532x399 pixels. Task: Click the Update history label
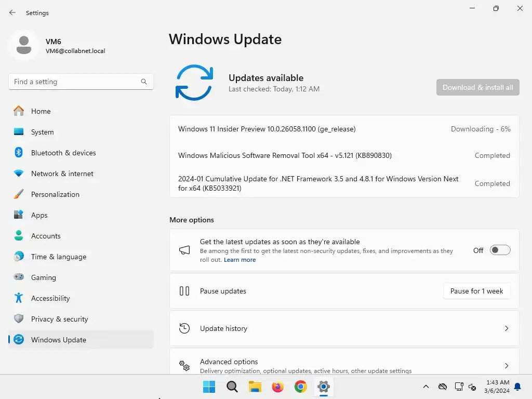(x=223, y=328)
